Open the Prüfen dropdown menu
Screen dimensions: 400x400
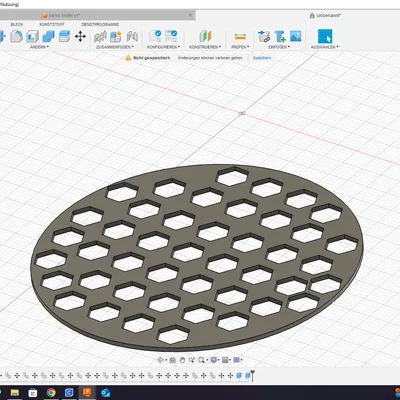click(x=240, y=47)
